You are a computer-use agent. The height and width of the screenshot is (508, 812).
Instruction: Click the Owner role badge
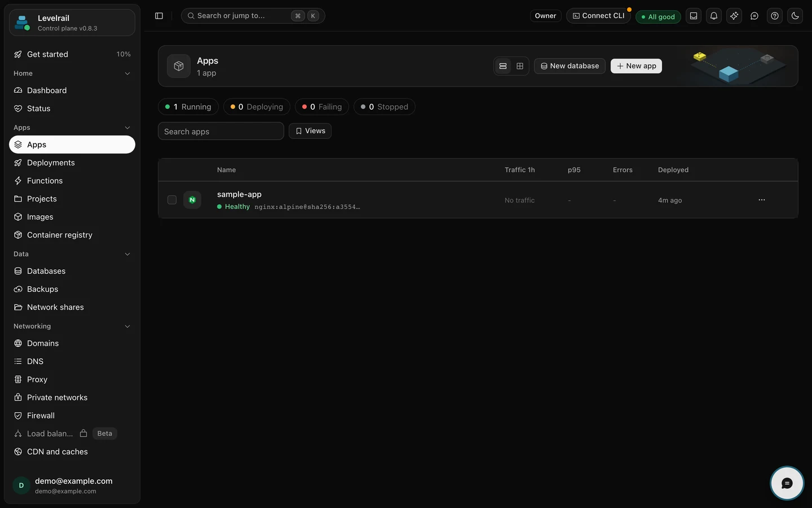(x=545, y=16)
